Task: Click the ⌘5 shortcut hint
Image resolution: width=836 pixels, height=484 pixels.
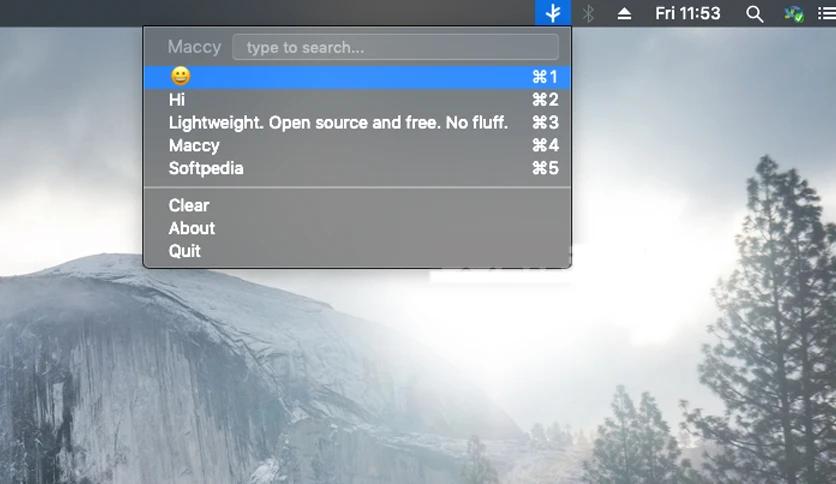Action: point(545,168)
